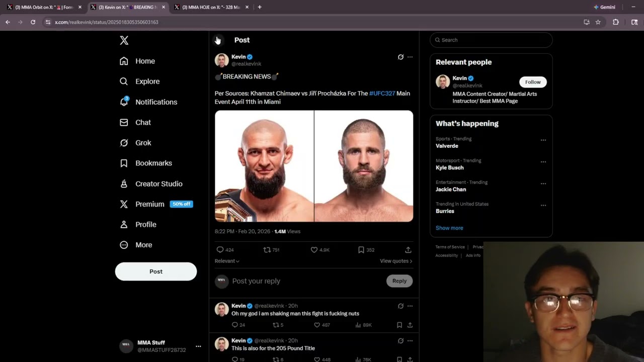Open the Relevant reply sort dropdown

pyautogui.click(x=227, y=261)
